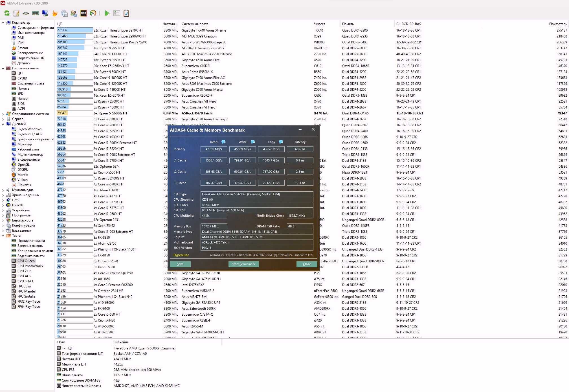
Task: Click the checklist results toolbar icon
Action: click(117, 13)
